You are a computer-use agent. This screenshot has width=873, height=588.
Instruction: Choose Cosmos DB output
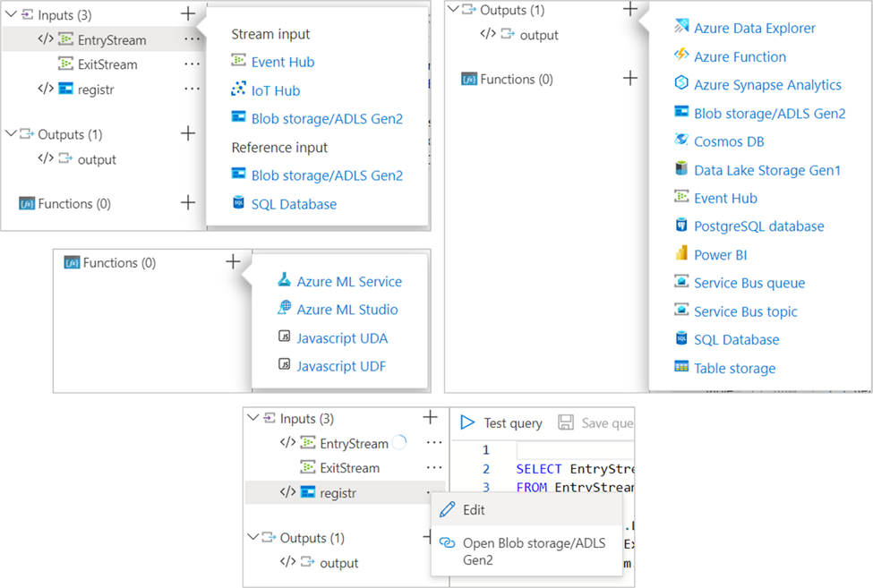(x=729, y=141)
